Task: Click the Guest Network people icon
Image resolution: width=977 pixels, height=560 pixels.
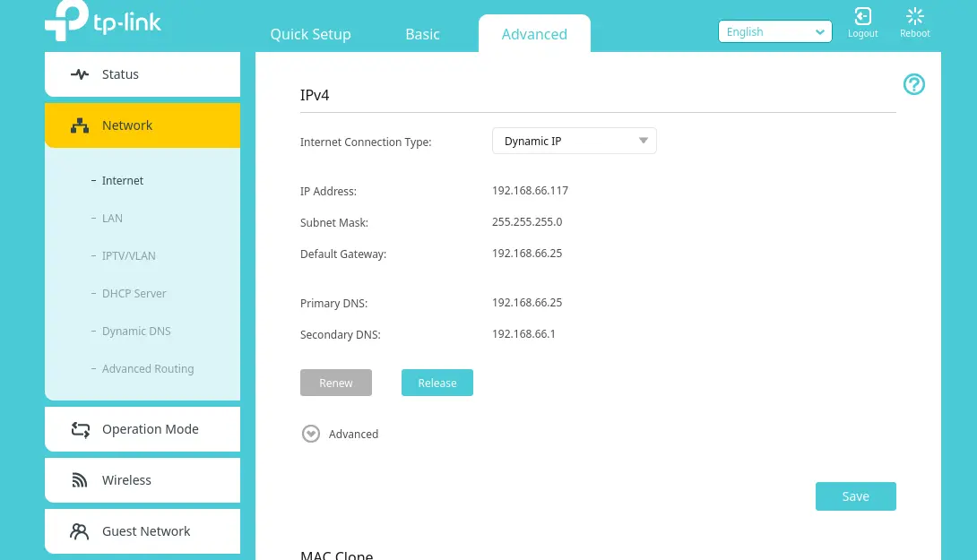Action: tap(80, 531)
